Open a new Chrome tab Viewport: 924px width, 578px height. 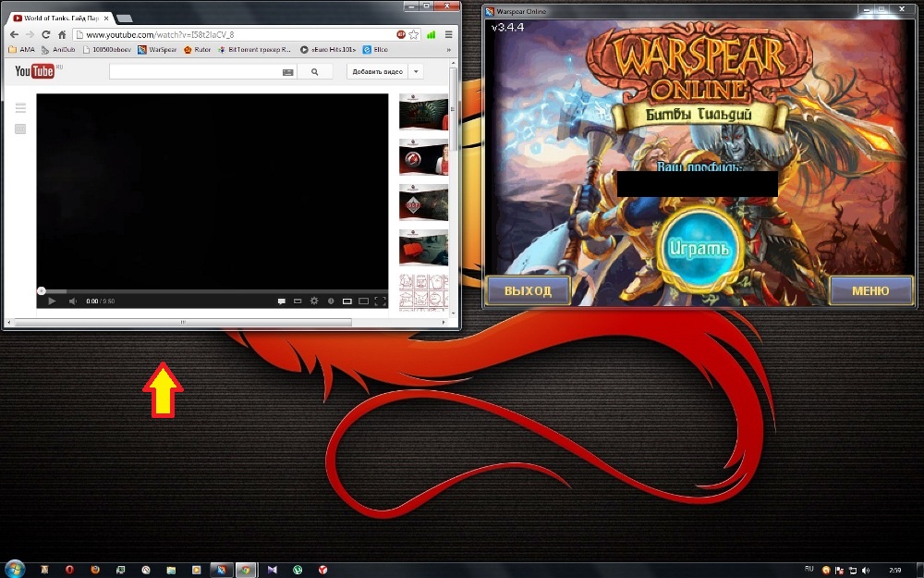coord(125,18)
